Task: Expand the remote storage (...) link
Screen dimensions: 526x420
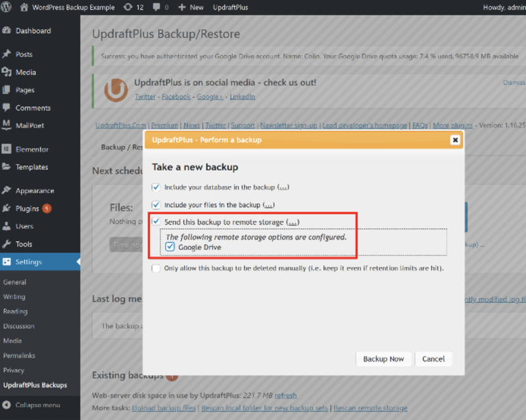Action: point(293,222)
